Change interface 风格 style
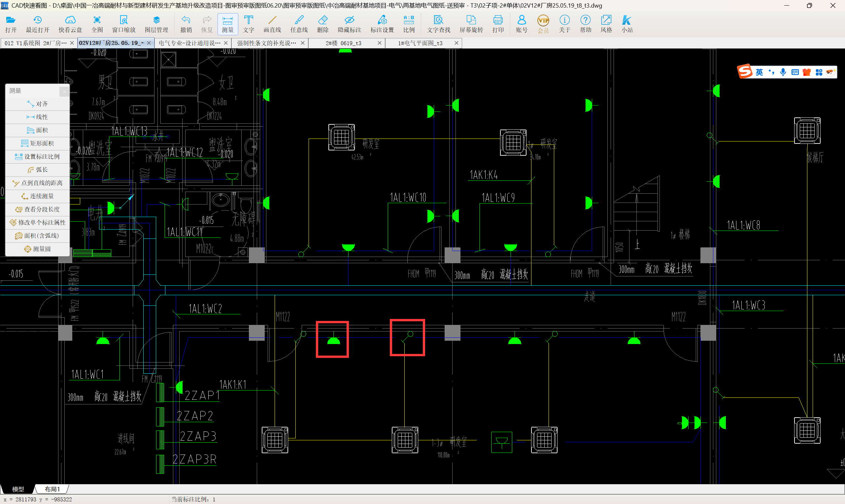The width and height of the screenshot is (845, 504). coord(606,24)
